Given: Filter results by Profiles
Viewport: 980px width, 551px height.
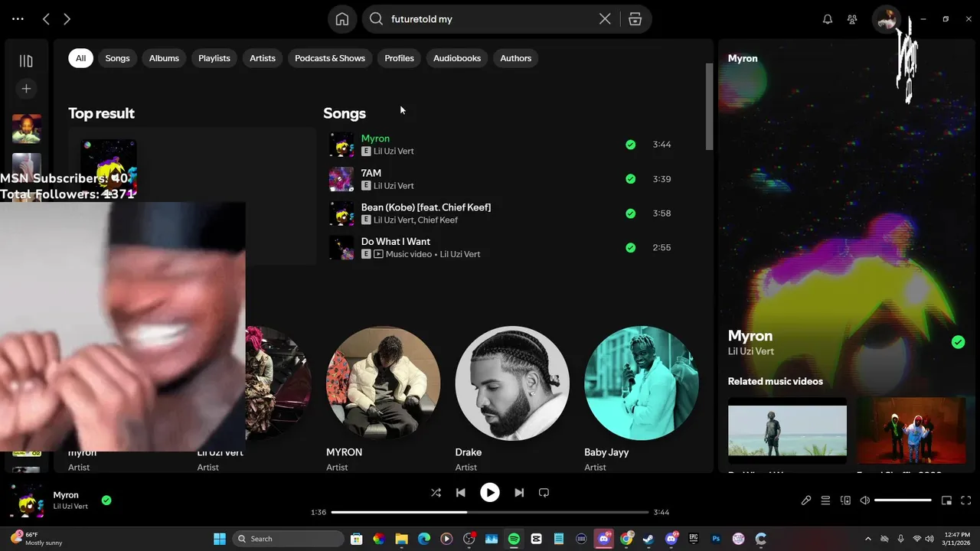Looking at the screenshot, I should click(x=399, y=58).
